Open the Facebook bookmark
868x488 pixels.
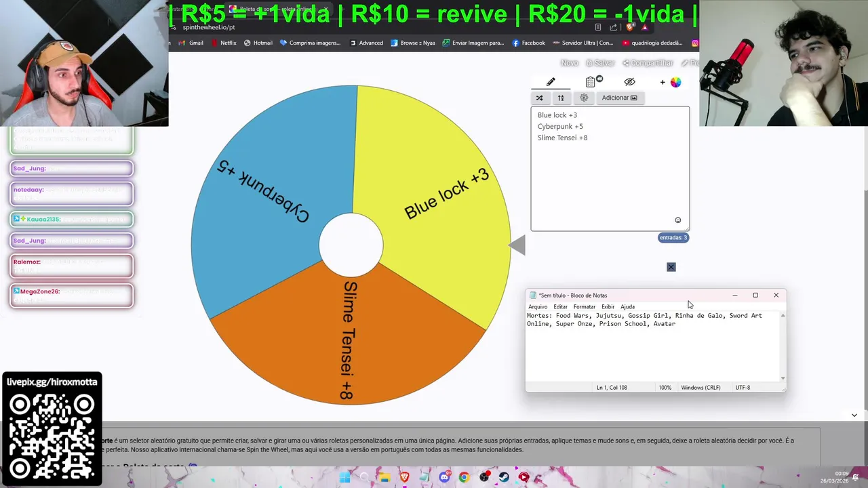(528, 43)
